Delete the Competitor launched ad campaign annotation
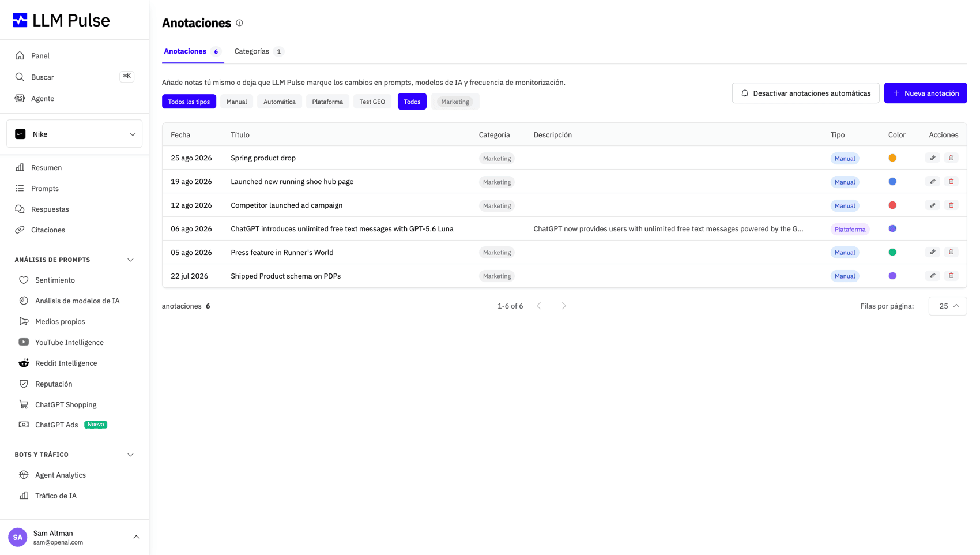980x555 pixels. click(x=951, y=205)
